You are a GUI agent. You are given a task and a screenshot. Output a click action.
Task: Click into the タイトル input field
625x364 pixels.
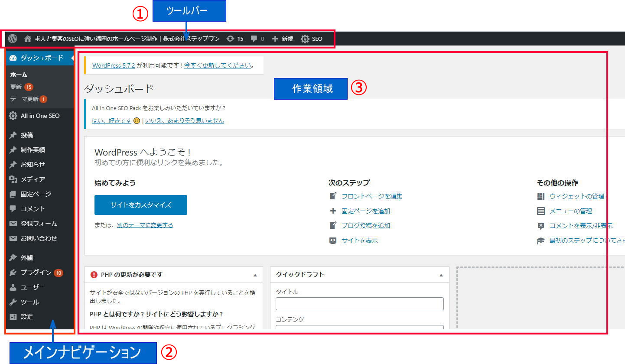[360, 304]
